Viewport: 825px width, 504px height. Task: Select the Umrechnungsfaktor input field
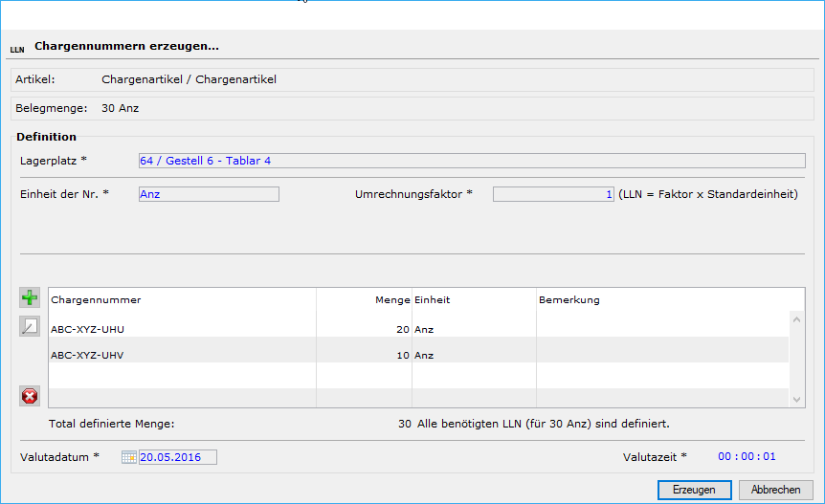(552, 194)
